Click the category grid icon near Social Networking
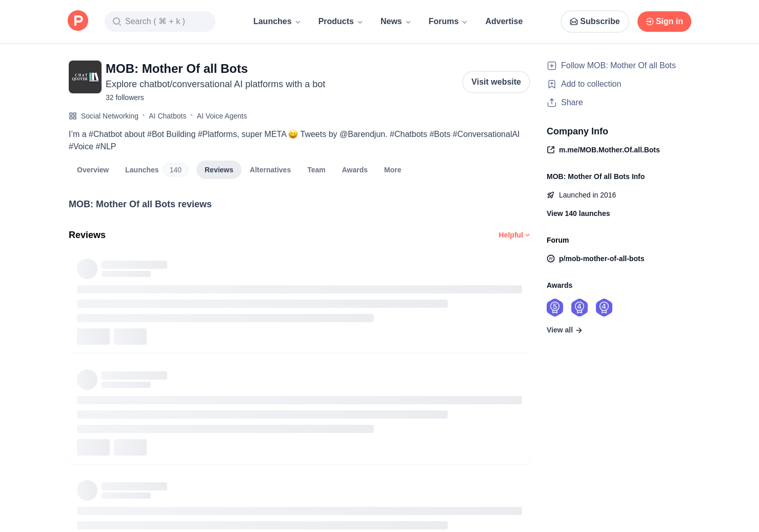Image resolution: width=759 pixels, height=532 pixels. click(x=73, y=116)
